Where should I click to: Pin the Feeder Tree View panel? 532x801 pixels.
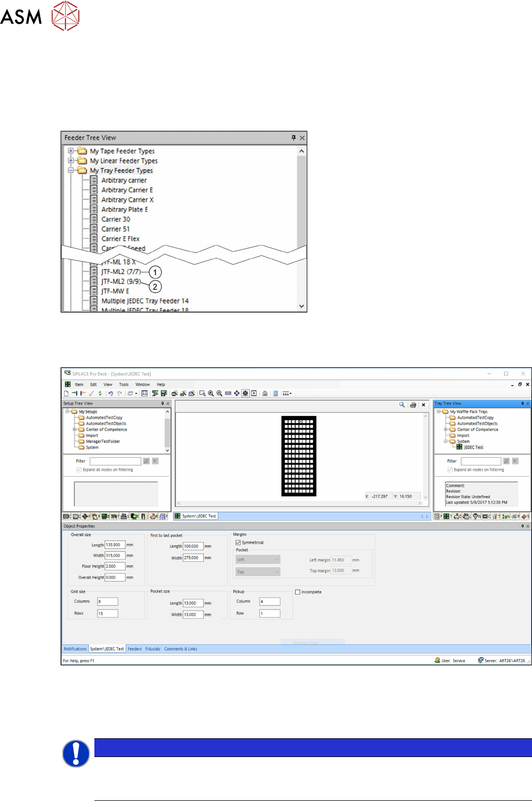(293, 138)
